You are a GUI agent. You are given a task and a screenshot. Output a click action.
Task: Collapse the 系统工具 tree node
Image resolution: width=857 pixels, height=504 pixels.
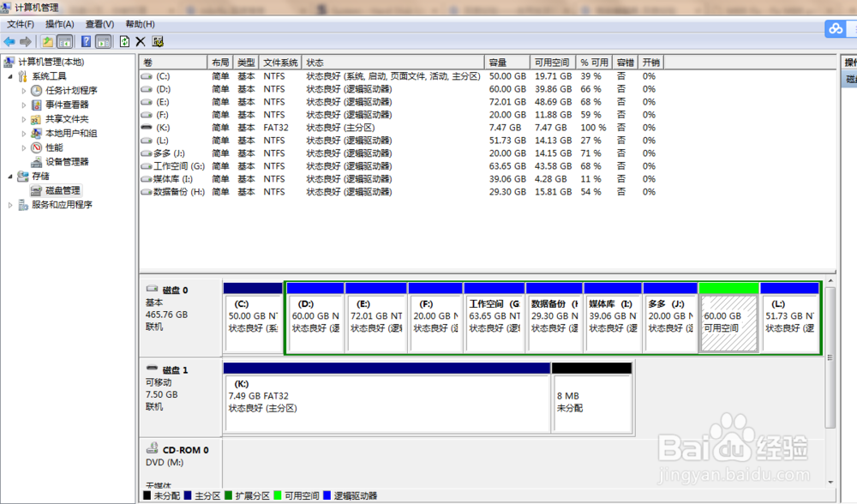point(10,76)
